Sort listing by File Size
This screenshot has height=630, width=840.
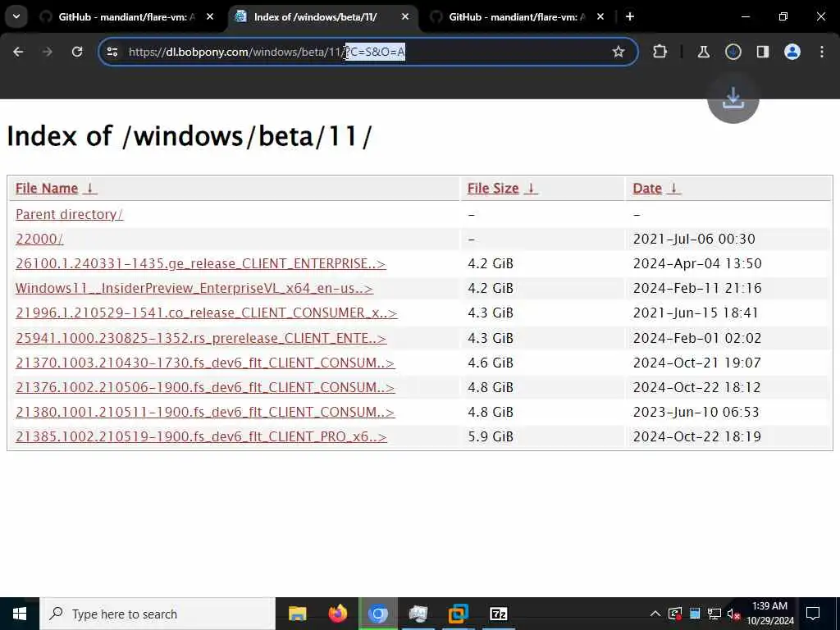click(493, 188)
